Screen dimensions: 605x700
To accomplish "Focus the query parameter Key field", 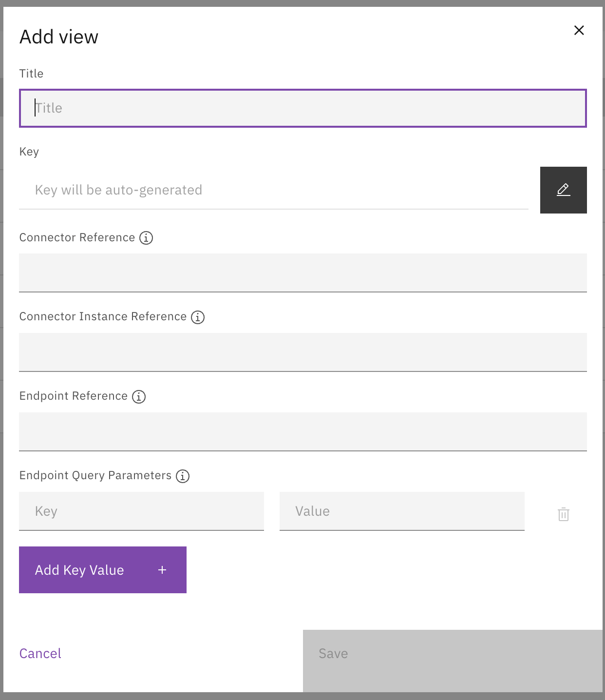I will (141, 511).
